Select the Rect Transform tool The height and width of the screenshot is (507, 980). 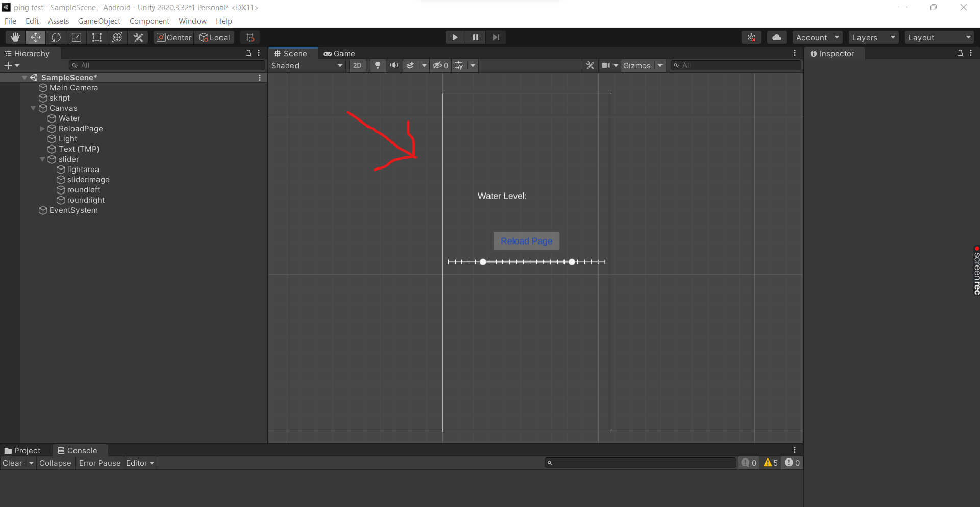[97, 37]
